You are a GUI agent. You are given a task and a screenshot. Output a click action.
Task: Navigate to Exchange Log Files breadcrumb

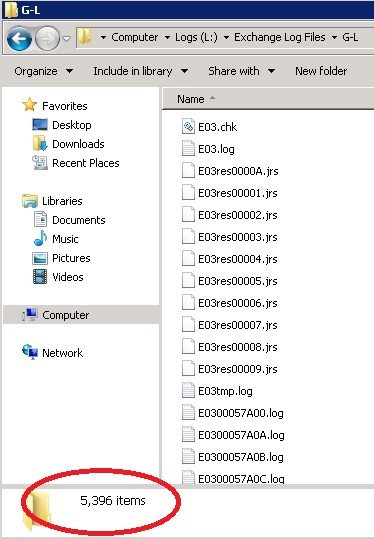pyautogui.click(x=279, y=37)
